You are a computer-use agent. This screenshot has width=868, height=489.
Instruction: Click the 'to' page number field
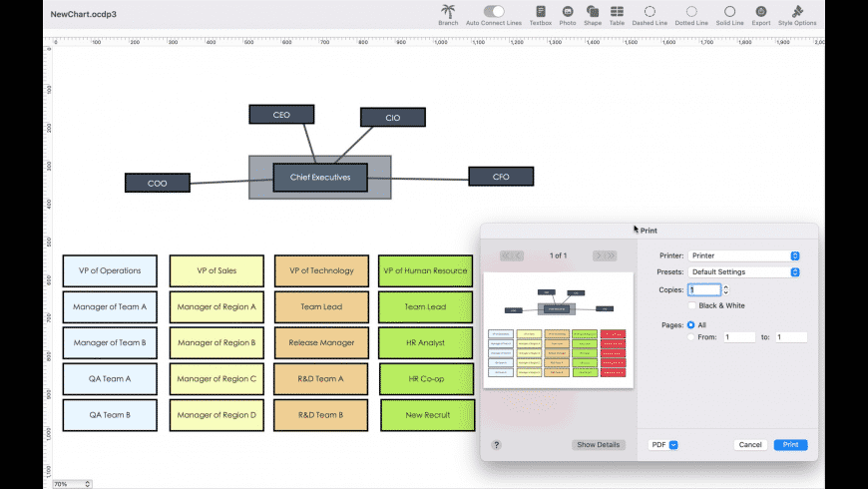790,336
